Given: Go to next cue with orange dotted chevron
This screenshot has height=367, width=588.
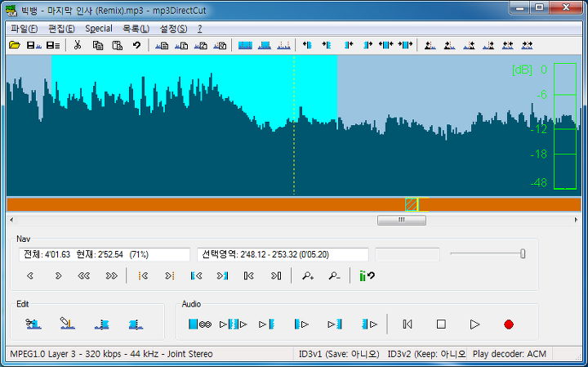Looking at the screenshot, I should click(x=170, y=275).
